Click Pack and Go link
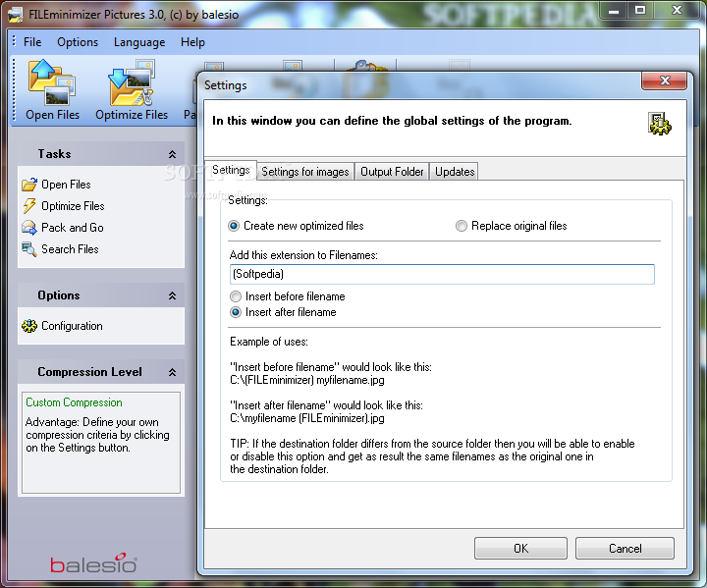 pyautogui.click(x=73, y=228)
